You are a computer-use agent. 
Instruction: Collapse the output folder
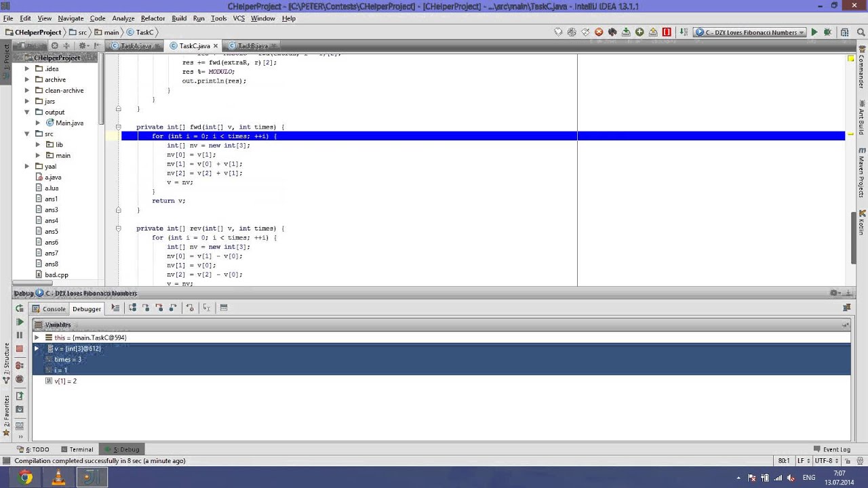(x=27, y=112)
